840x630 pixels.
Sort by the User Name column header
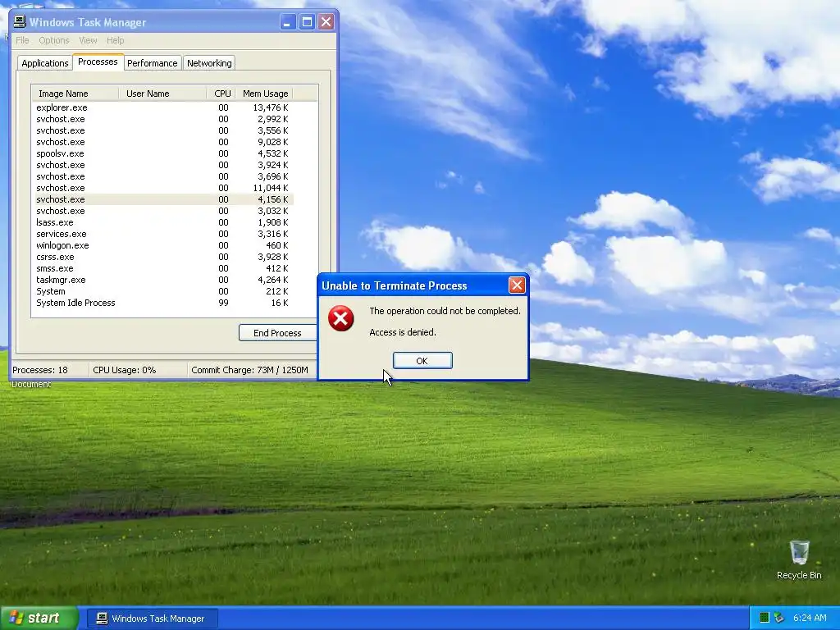point(162,94)
